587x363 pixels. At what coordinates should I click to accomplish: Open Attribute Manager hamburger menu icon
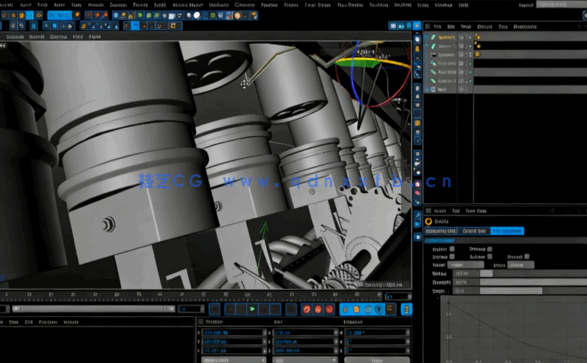point(429,211)
